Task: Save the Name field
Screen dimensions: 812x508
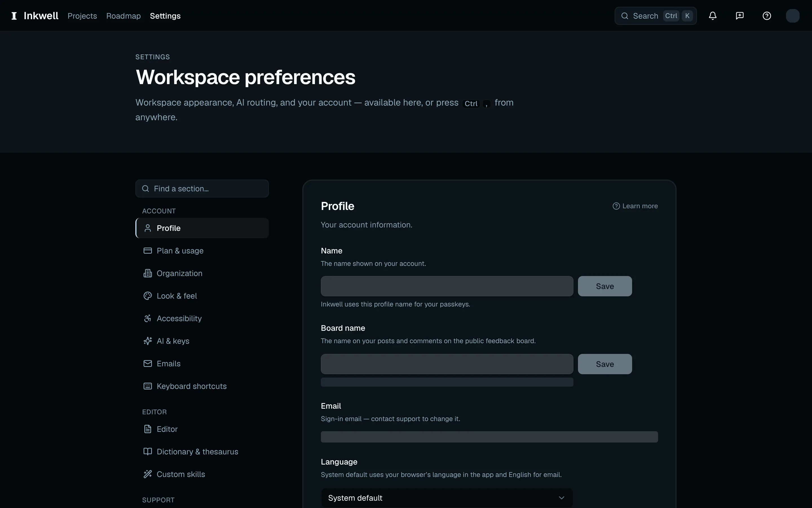Action: [x=605, y=286]
